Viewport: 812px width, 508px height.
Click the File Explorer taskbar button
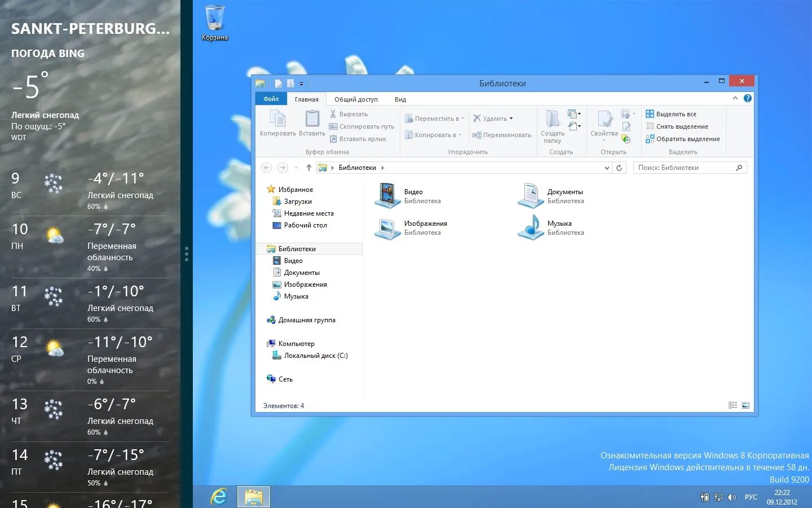pos(253,497)
